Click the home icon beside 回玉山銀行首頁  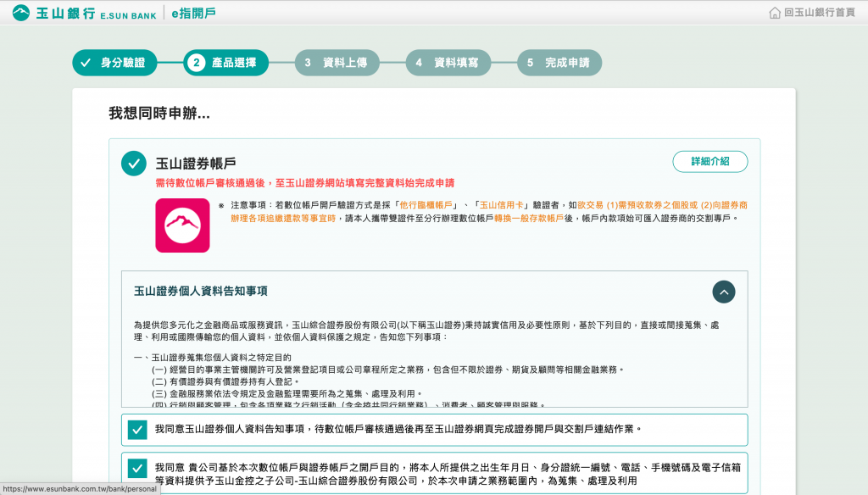pos(775,13)
